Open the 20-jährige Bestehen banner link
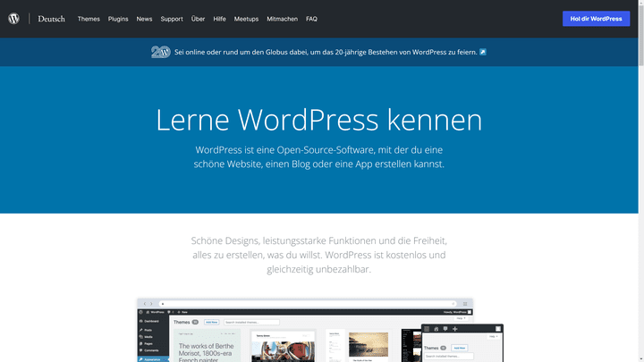 326,52
